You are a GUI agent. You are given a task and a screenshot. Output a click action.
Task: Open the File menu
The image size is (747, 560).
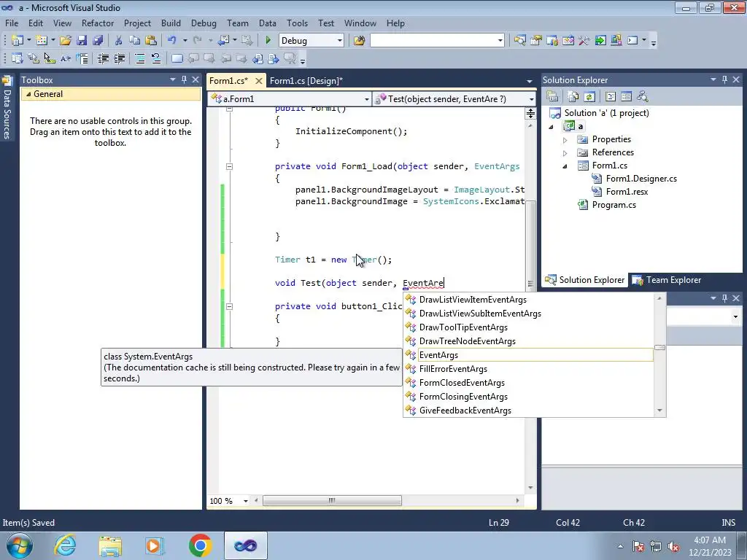tap(12, 23)
